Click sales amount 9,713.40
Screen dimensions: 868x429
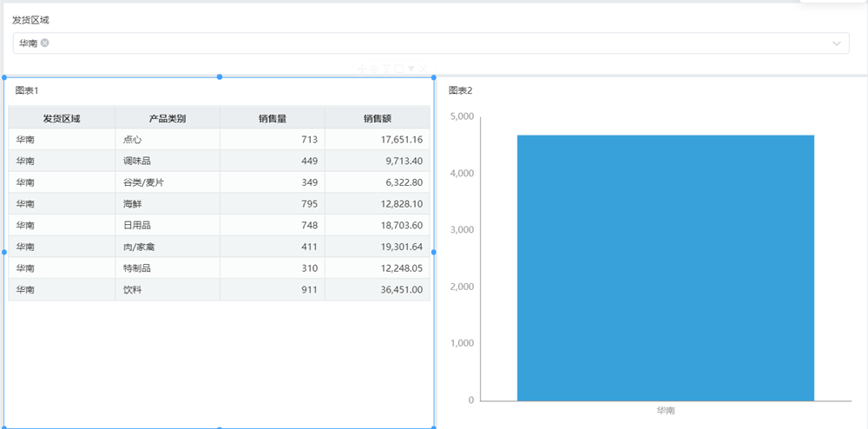tap(378, 161)
